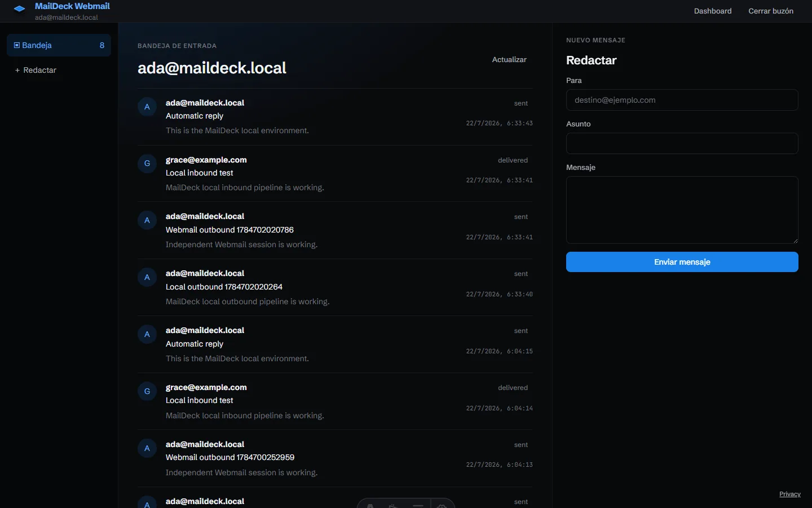Click delivered status at 6:33:41 message
Viewport: 812px width, 508px height.
pyautogui.click(x=513, y=160)
